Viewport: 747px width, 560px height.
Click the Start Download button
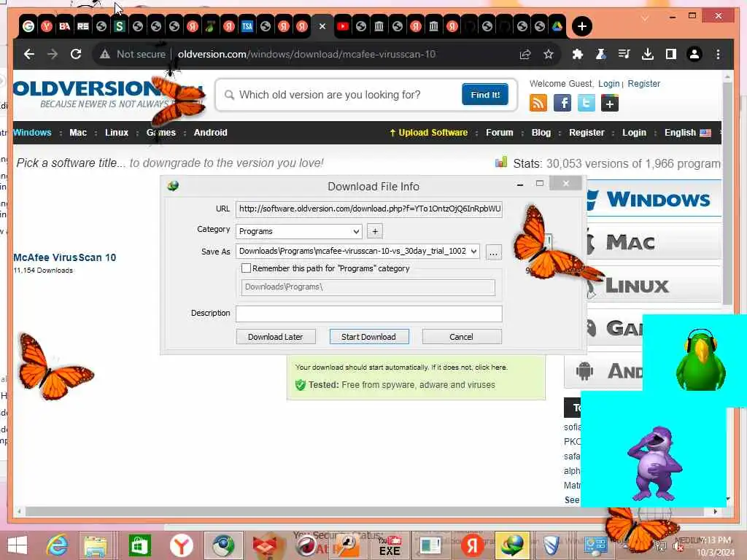pyautogui.click(x=368, y=337)
